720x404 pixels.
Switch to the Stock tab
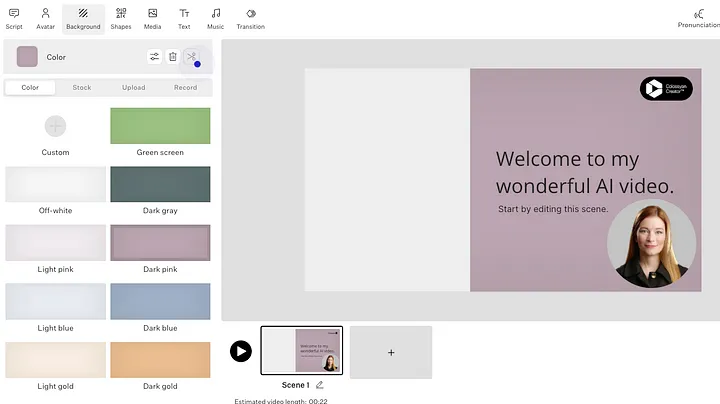click(82, 87)
